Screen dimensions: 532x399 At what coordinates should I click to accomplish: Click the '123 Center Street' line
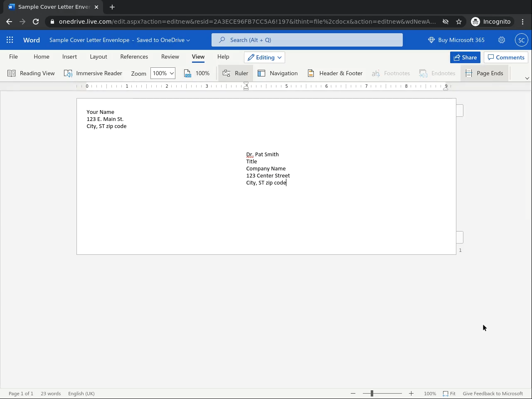(268, 176)
